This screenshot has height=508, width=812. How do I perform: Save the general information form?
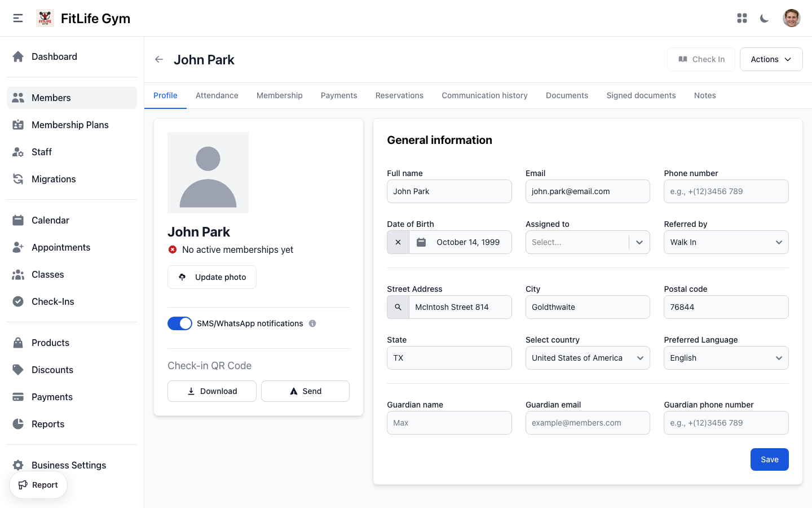(769, 459)
